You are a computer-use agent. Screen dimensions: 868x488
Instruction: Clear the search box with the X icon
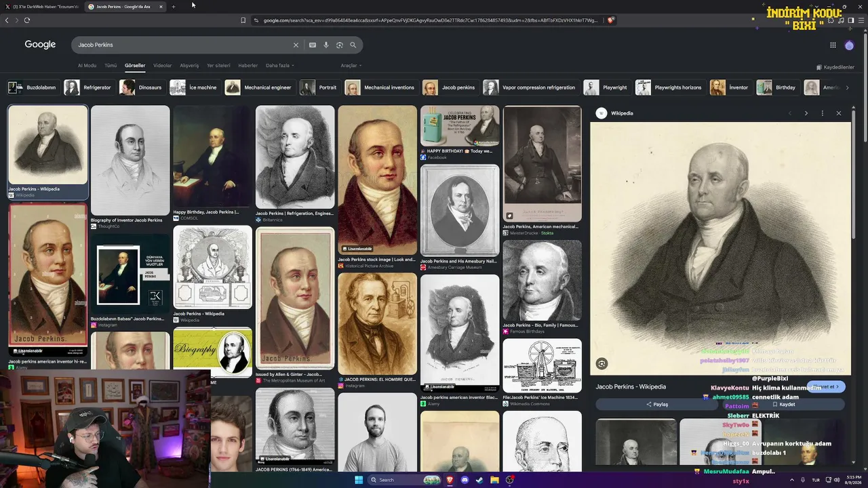coord(296,45)
